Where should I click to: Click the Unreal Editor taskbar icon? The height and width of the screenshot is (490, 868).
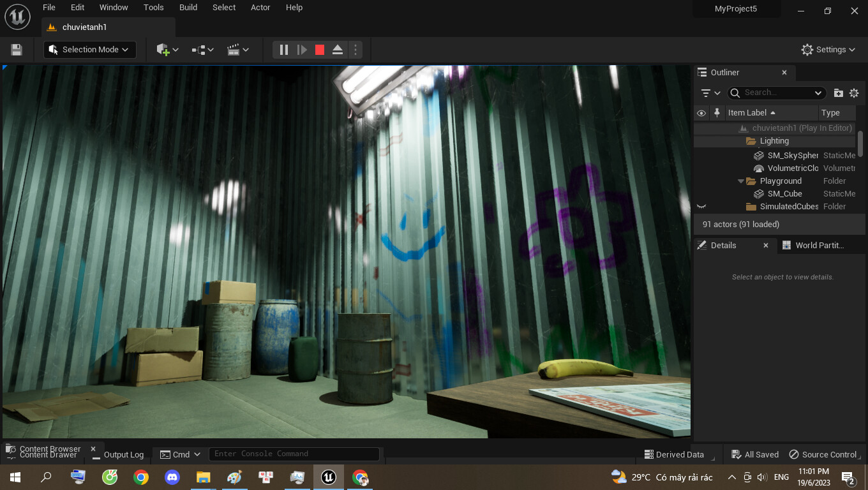tap(329, 477)
